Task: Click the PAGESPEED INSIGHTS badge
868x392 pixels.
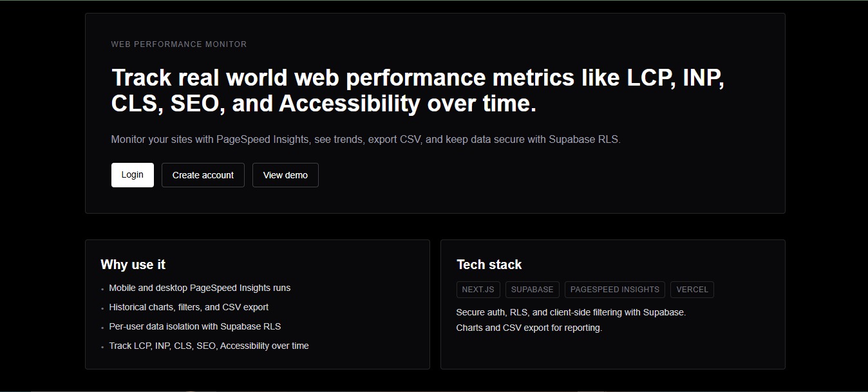Action: point(614,289)
